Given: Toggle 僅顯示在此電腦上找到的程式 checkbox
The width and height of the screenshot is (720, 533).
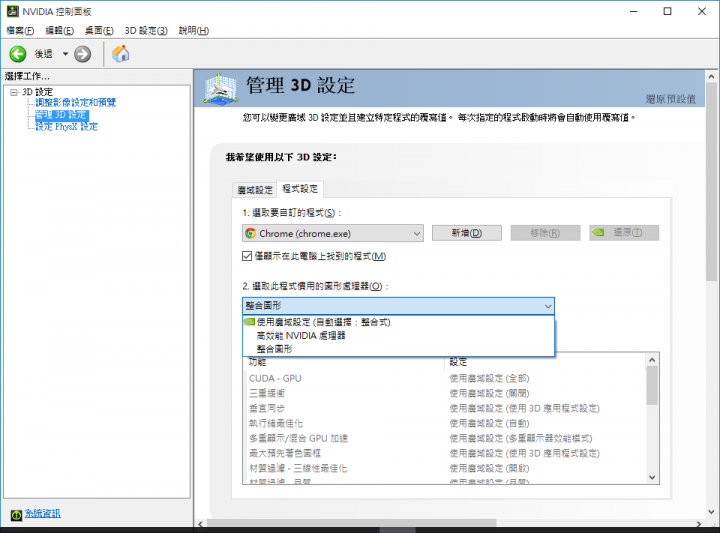Looking at the screenshot, I should tap(247, 256).
